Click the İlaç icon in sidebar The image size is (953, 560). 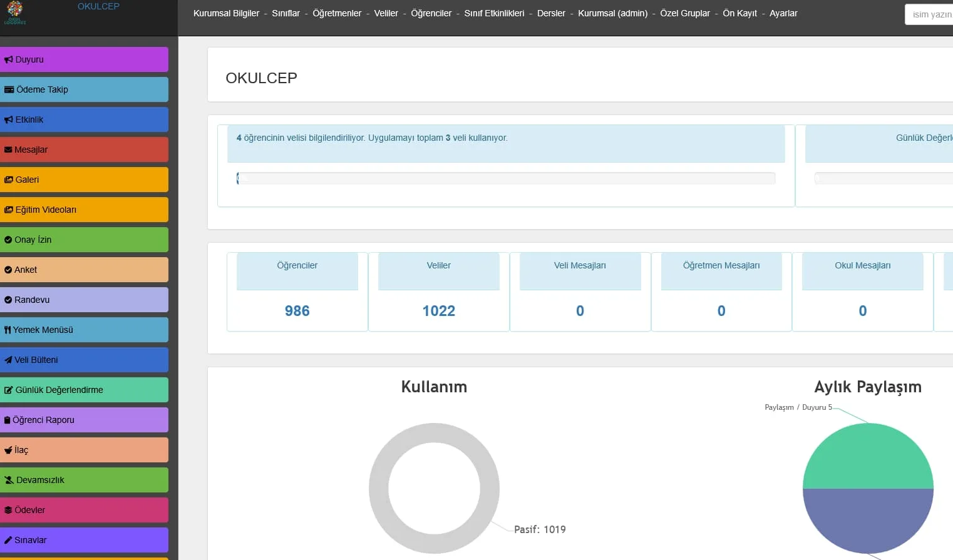point(8,450)
